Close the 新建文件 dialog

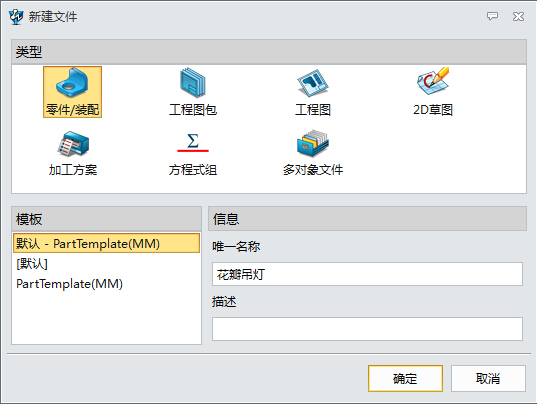coord(518,16)
